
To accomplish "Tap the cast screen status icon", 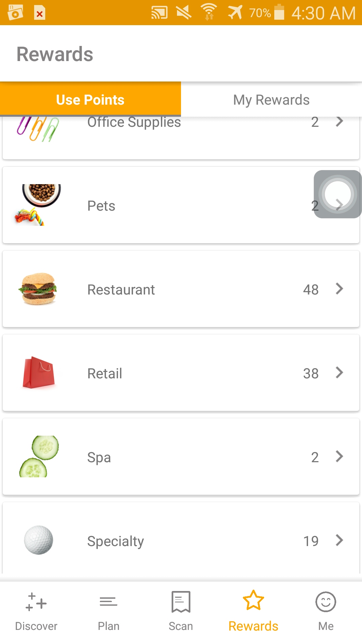I will coord(159,13).
